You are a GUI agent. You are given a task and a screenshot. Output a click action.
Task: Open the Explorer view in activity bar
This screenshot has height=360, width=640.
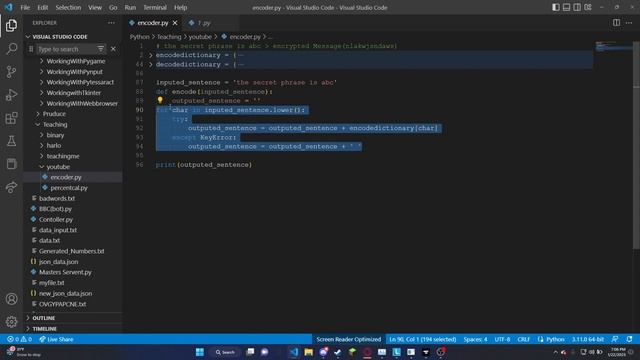[11, 25]
